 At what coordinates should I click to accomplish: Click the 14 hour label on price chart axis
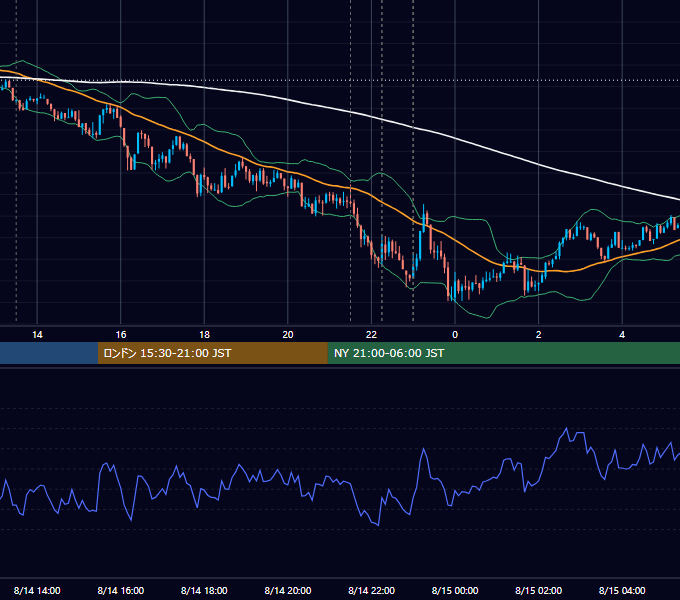click(37, 335)
